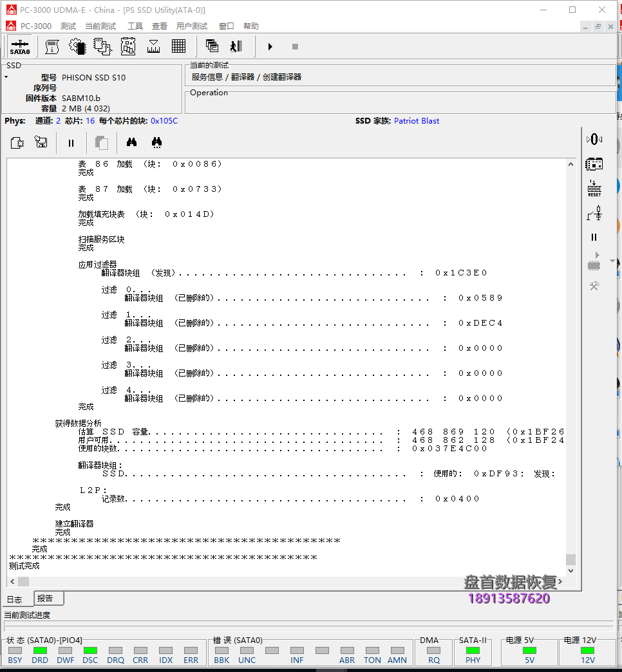622x672 pixels.
Task: Click the 当前测试进度 progress bar
Action: [x=308, y=626]
